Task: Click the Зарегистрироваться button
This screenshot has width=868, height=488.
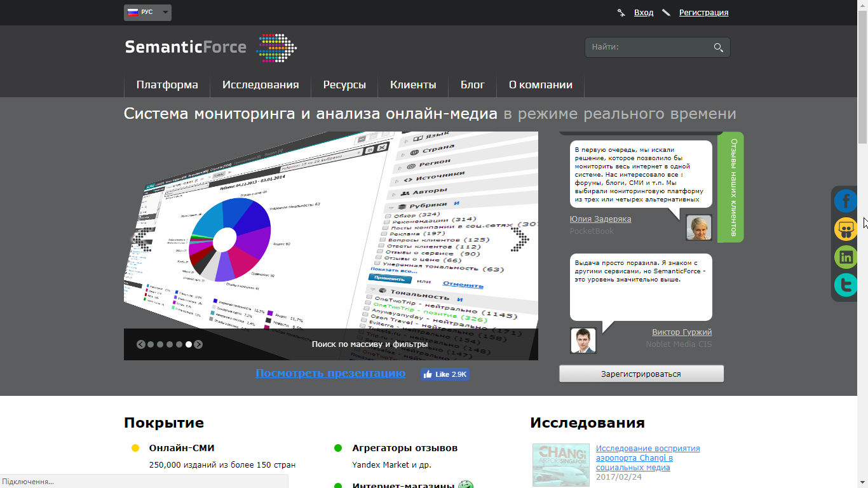Action: point(641,374)
